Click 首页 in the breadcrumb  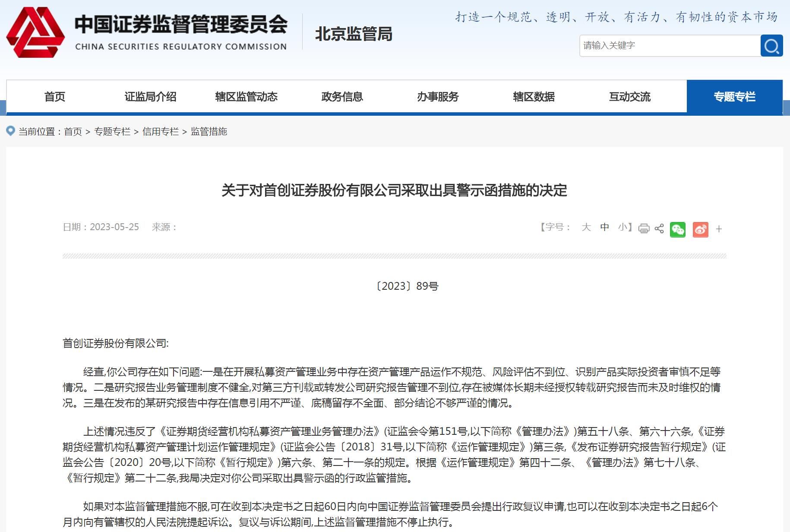tap(73, 131)
